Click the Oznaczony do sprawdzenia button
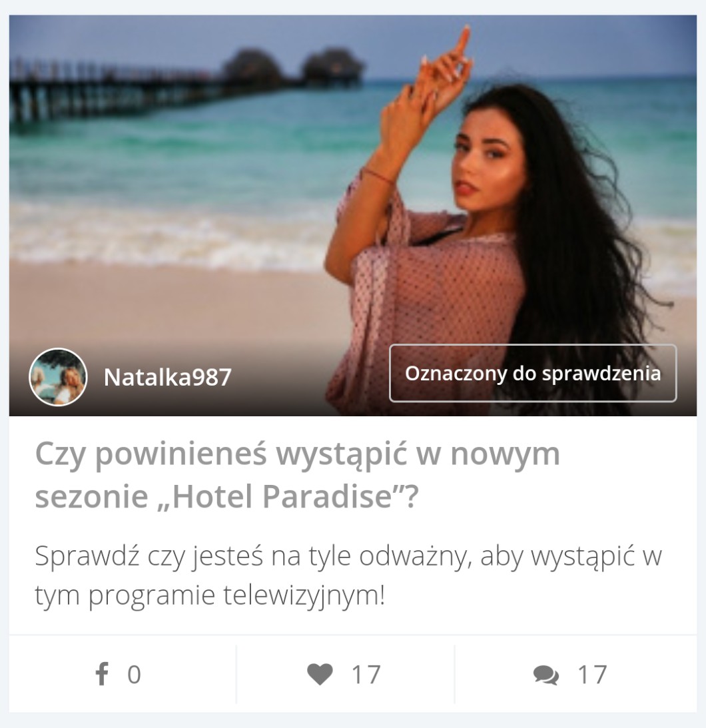 pos(533,373)
